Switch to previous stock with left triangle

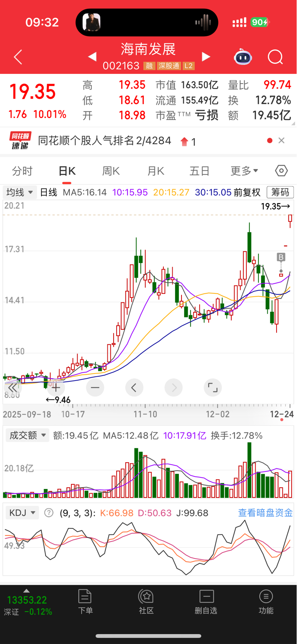tap(92, 57)
